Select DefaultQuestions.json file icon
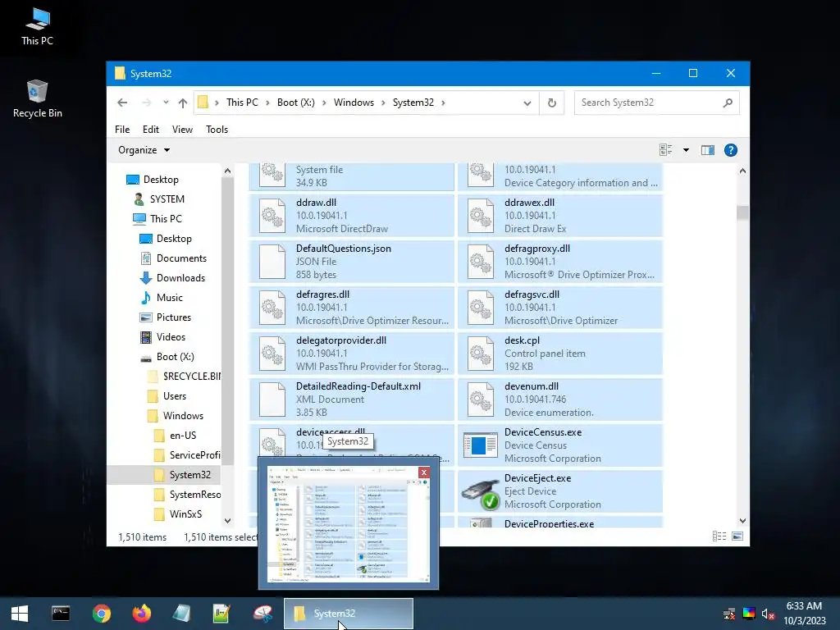840x630 pixels. pyautogui.click(x=272, y=262)
